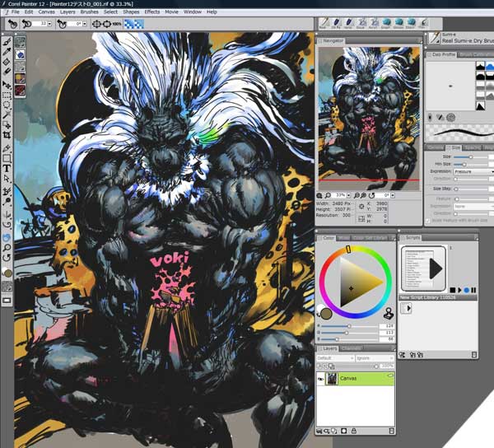The height and width of the screenshot is (448, 494).
Task: Open the Window menu
Action: click(x=192, y=12)
